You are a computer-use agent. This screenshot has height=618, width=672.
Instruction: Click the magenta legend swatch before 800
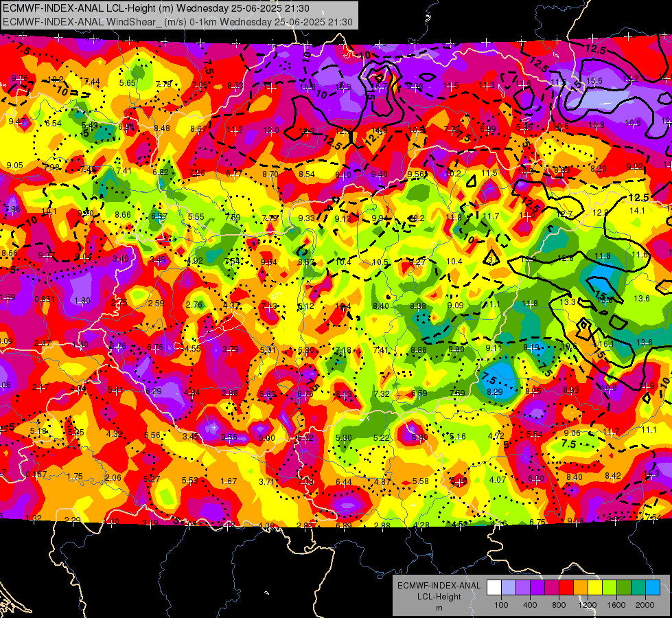coord(552,588)
